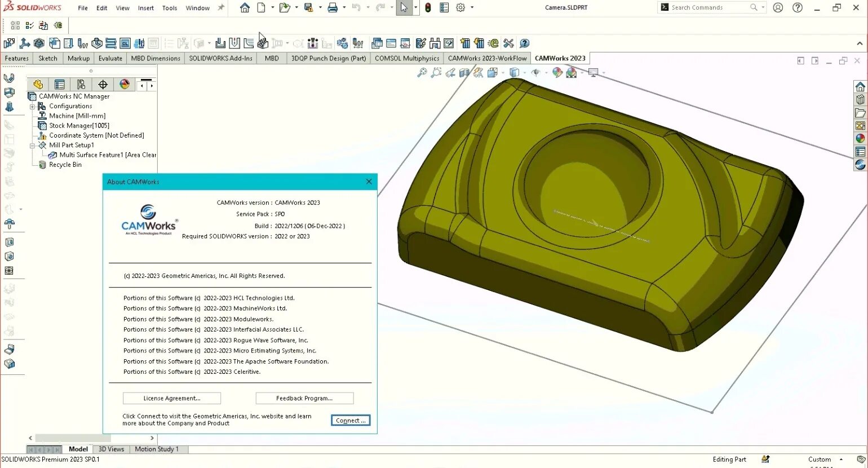This screenshot has height=468, width=868.
Task: Open the PropertyManager tab icon
Action: pyautogui.click(x=59, y=84)
